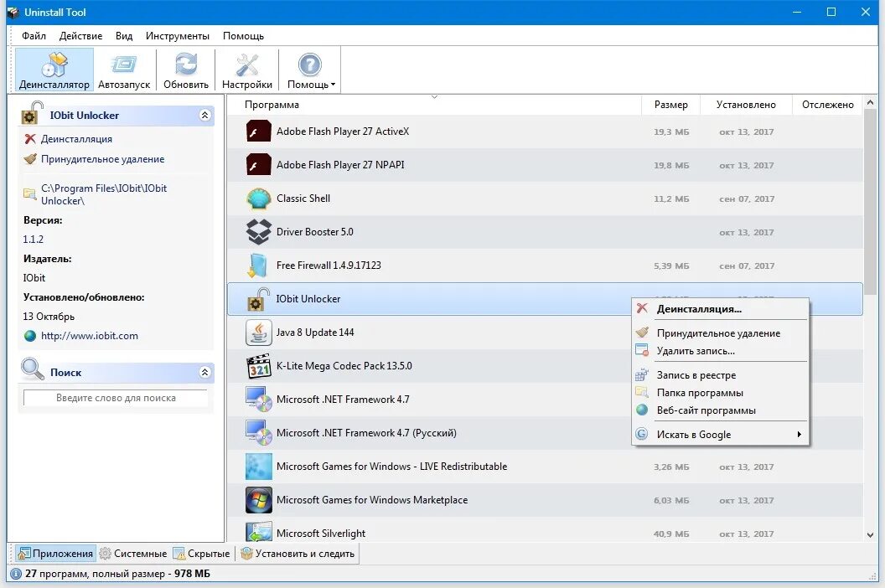
Task: Open the Инструменты menu
Action: (177, 36)
